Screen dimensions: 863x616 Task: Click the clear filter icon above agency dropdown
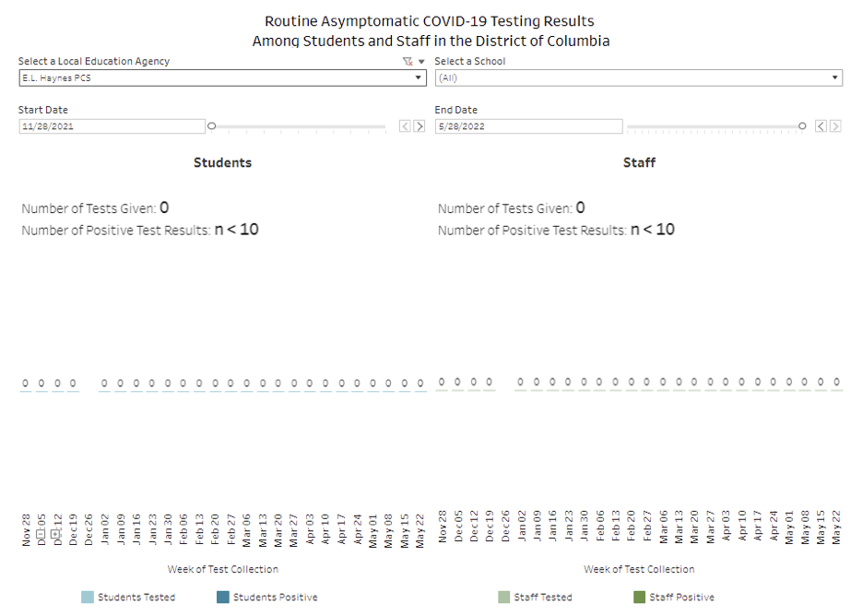[x=408, y=62]
